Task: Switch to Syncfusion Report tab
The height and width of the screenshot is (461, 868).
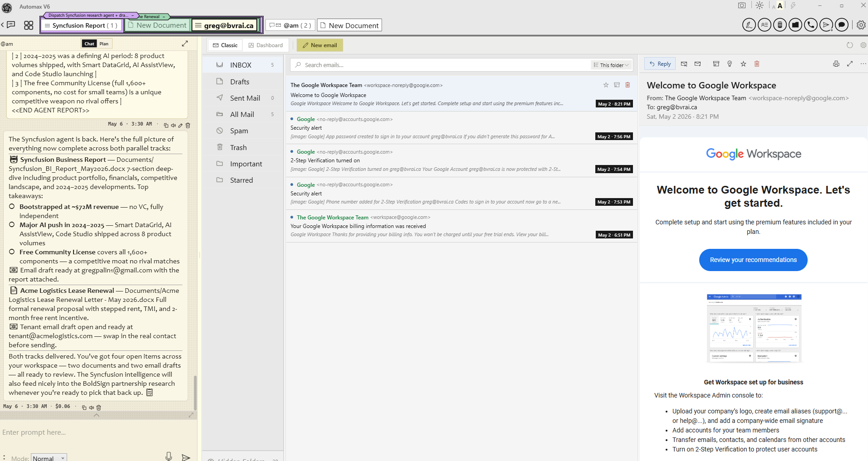Action: tap(81, 25)
